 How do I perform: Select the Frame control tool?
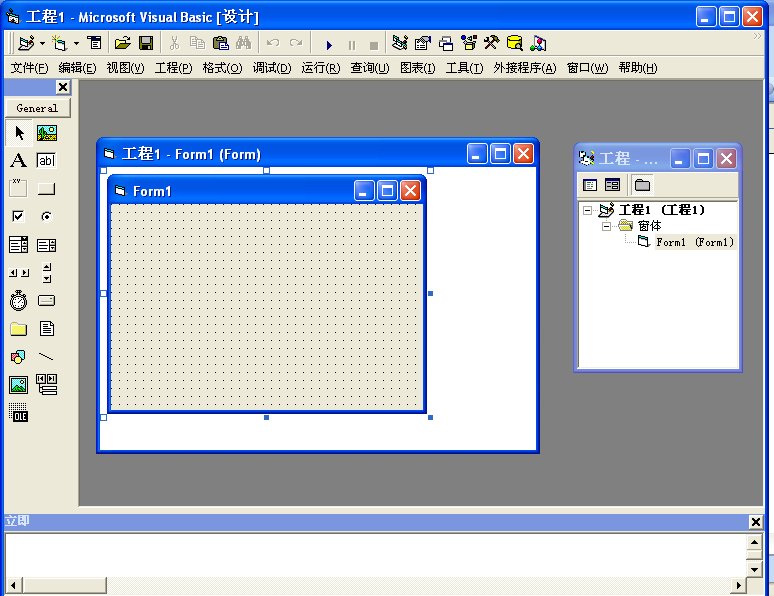point(19,188)
